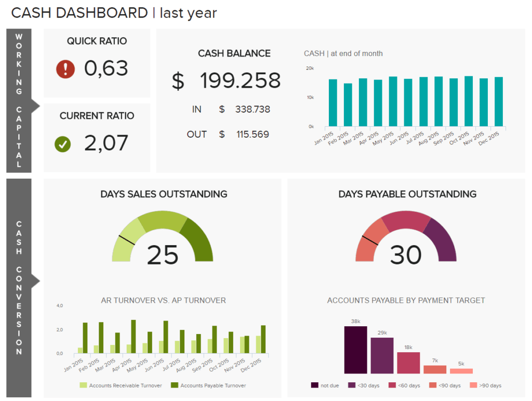Click the dollar sign in the IN row
This screenshot has width=532, height=401.
point(222,110)
